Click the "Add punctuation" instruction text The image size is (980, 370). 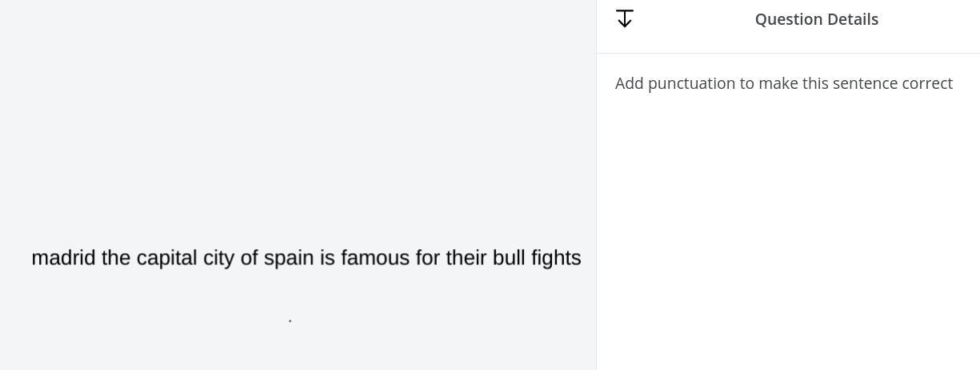(783, 83)
